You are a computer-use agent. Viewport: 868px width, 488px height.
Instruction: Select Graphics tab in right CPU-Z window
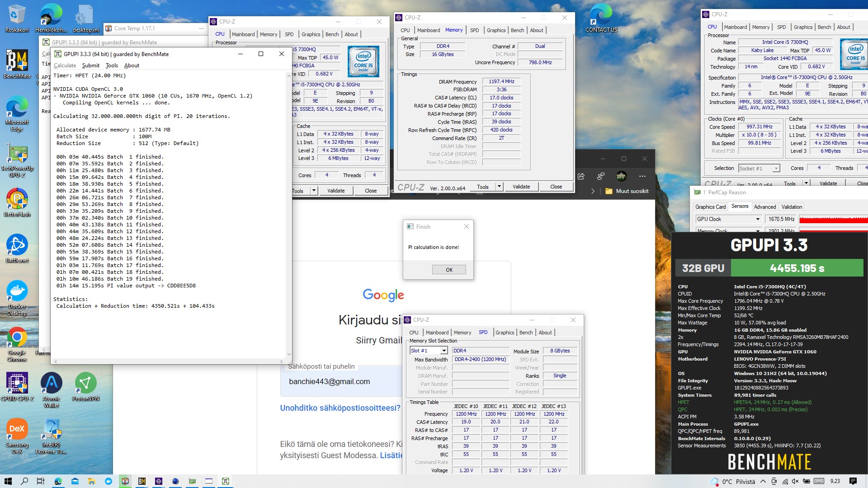pos(803,27)
